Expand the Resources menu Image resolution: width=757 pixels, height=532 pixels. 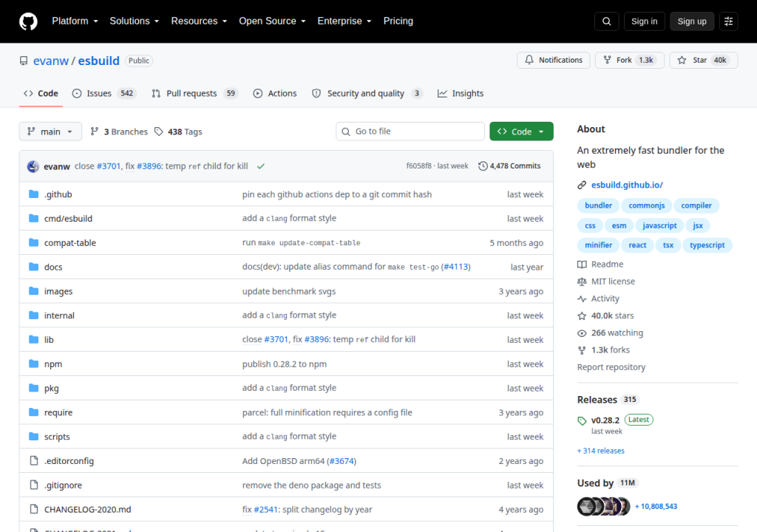tap(199, 21)
